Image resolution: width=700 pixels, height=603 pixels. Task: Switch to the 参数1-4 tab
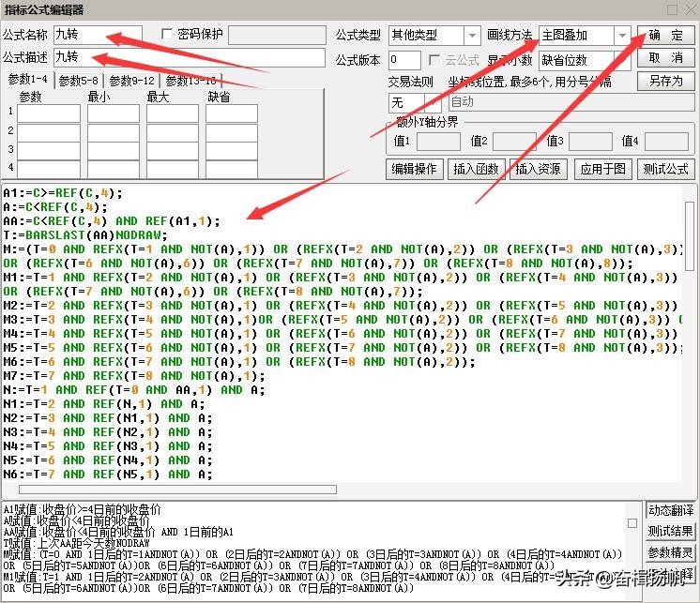coord(27,80)
